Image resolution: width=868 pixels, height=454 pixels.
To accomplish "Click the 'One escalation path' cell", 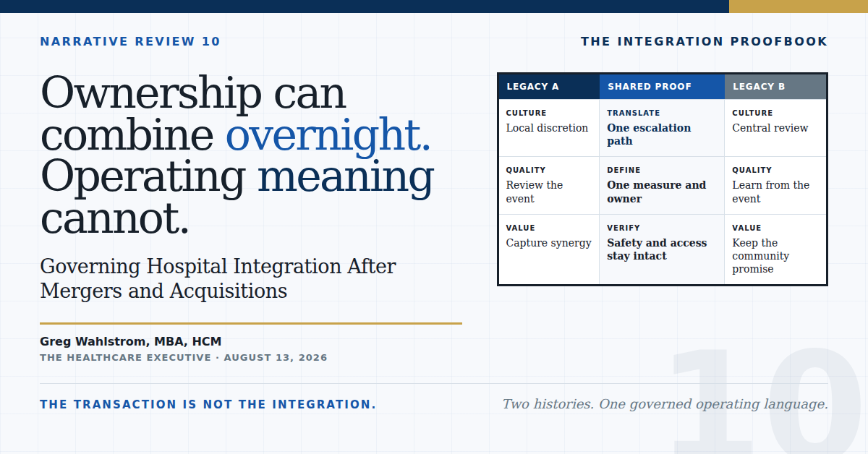I will (x=662, y=128).
